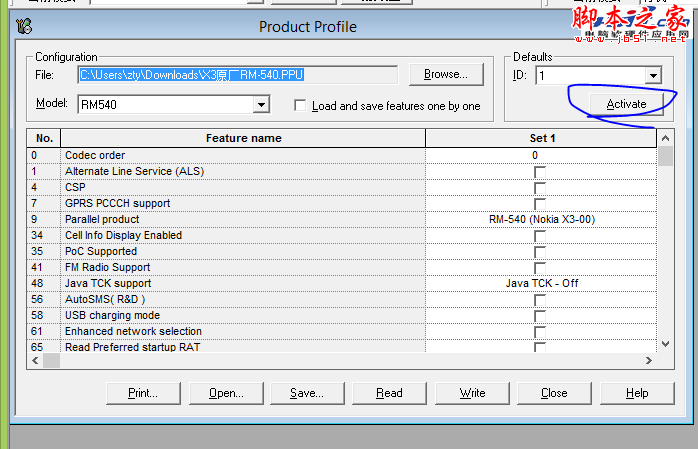Viewport: 698px width, 449px height.
Task: Click the Set 1 column header
Action: click(x=541, y=138)
